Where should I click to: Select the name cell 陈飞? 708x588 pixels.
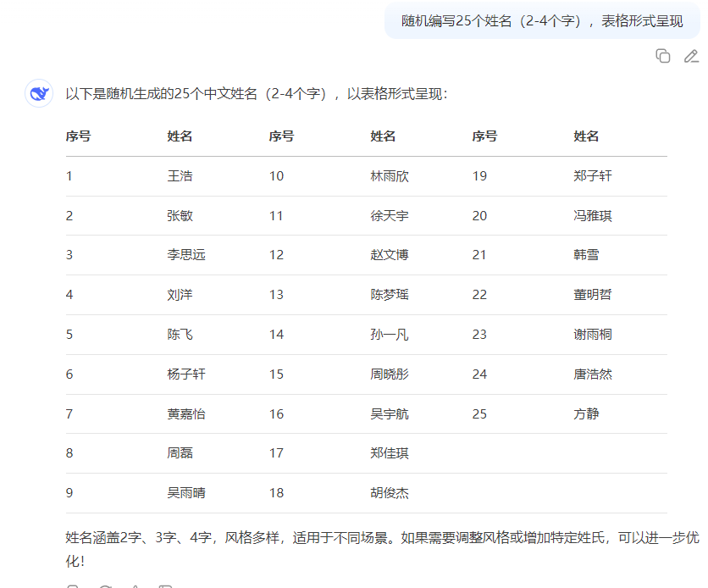point(180,335)
